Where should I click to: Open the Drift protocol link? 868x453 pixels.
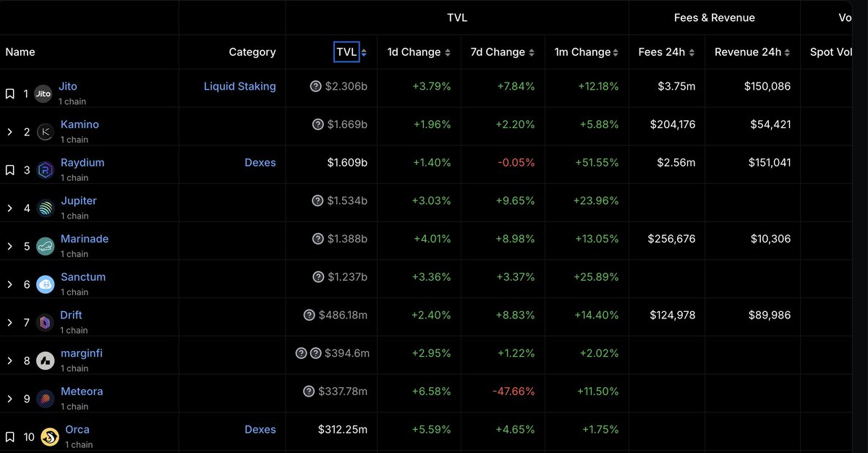(72, 315)
